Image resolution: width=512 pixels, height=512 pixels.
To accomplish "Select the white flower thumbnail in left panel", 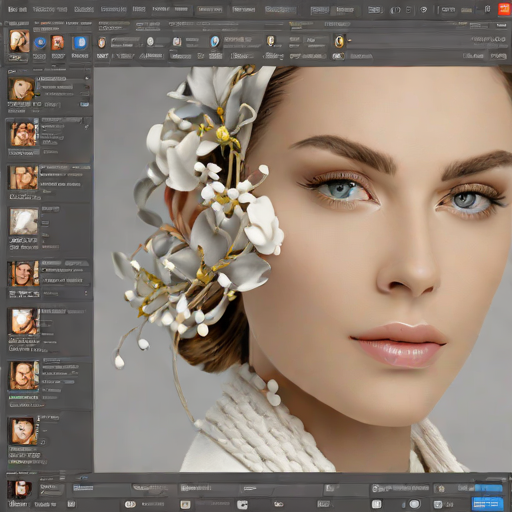I will 24,222.
